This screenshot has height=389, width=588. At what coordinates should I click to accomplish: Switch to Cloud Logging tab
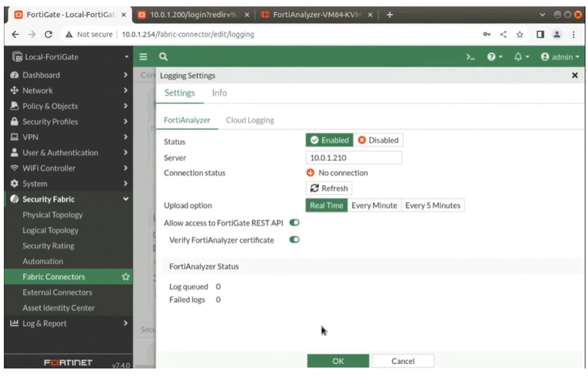click(x=249, y=120)
